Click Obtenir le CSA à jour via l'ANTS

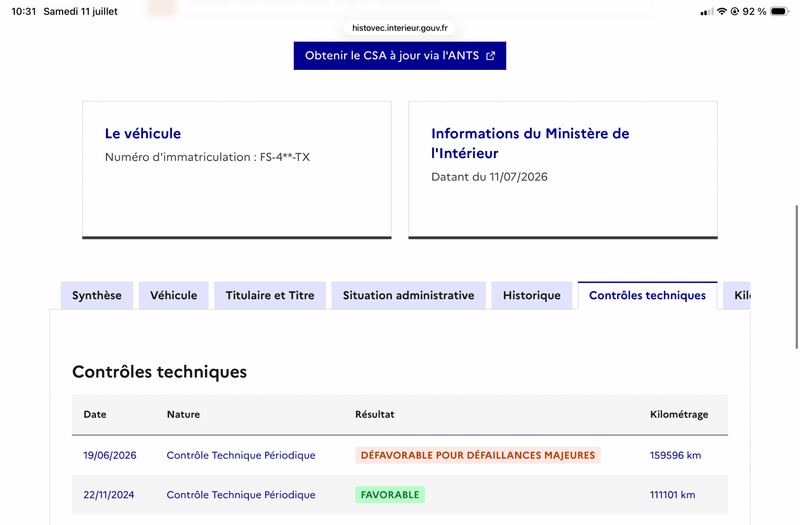[399, 56]
